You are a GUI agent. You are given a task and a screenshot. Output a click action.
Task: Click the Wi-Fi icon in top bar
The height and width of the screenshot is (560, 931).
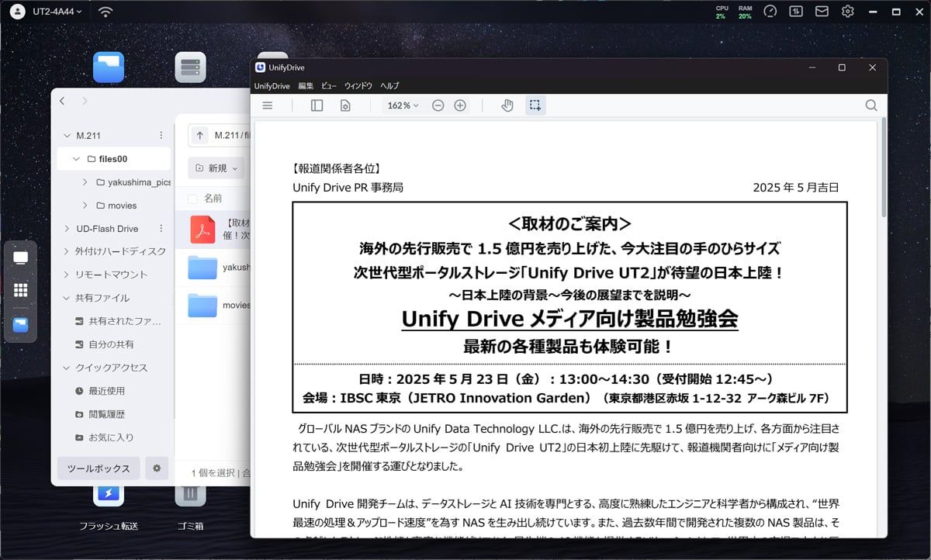point(106,12)
